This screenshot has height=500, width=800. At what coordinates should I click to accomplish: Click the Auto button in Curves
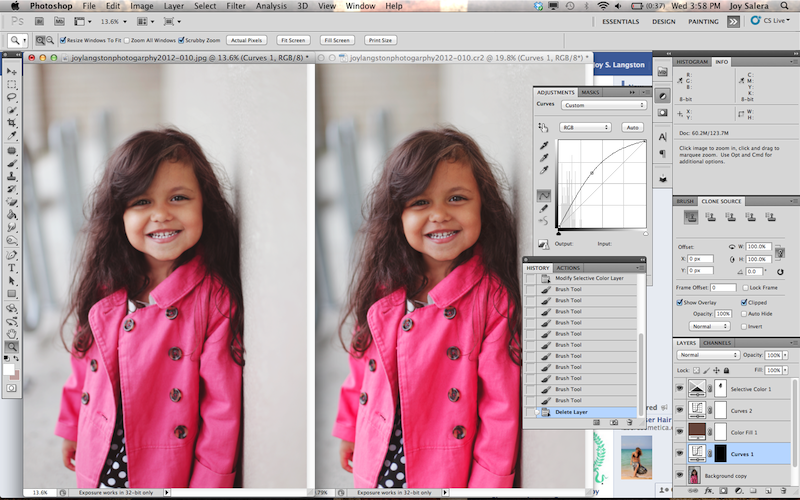[632, 128]
